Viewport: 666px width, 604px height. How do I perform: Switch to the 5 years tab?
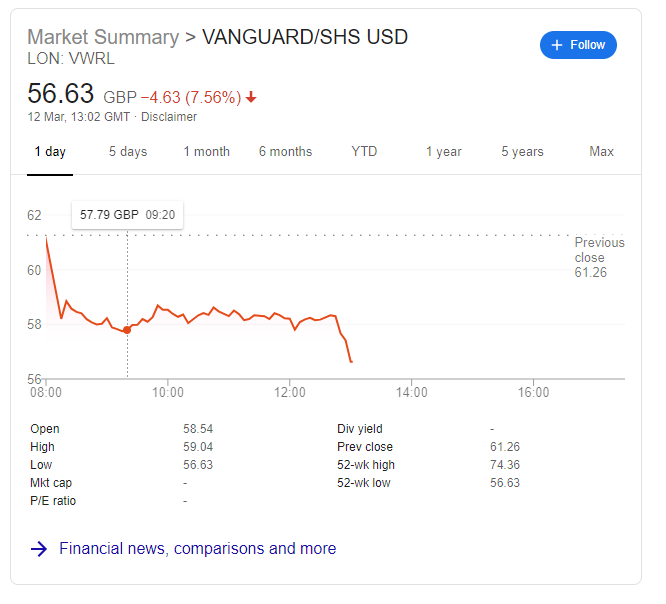click(x=522, y=152)
